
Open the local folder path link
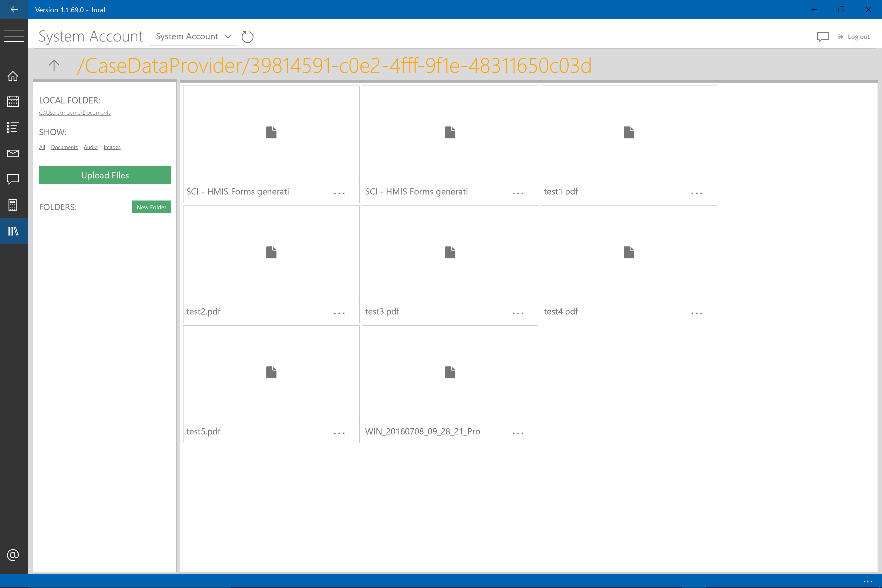[75, 113]
